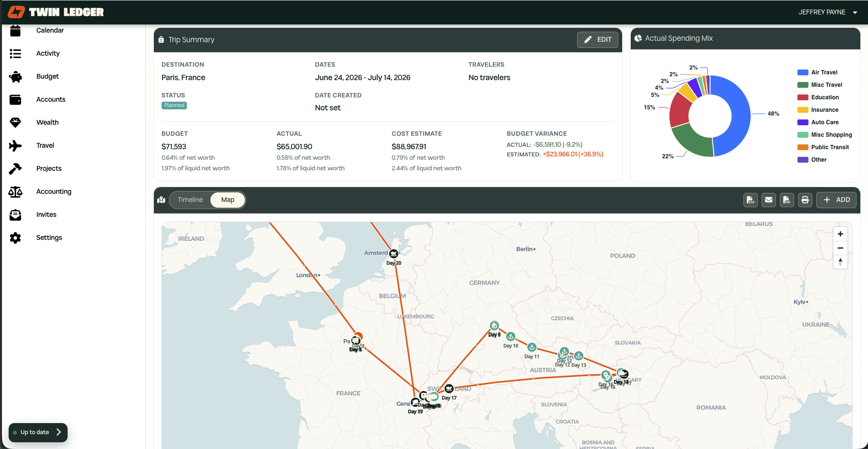The height and width of the screenshot is (449, 868).
Task: Click the Paris, France destination text
Action: [x=183, y=78]
